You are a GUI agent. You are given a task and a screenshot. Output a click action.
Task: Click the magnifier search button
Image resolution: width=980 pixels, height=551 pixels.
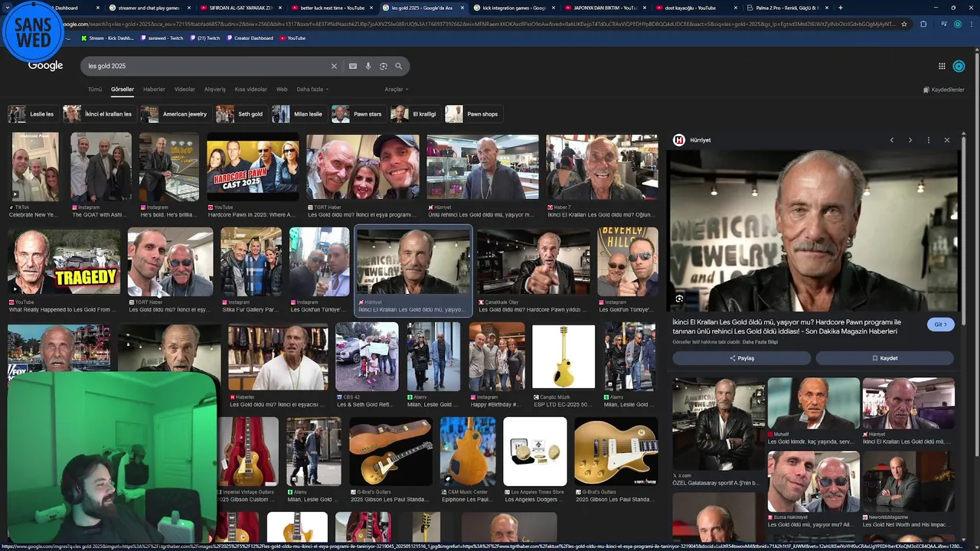tap(399, 67)
